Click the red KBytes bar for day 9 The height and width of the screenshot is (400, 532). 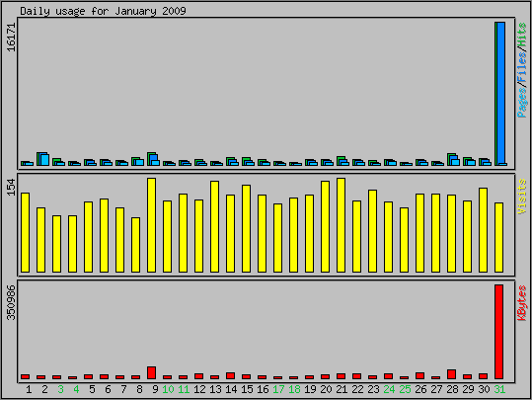point(151,372)
